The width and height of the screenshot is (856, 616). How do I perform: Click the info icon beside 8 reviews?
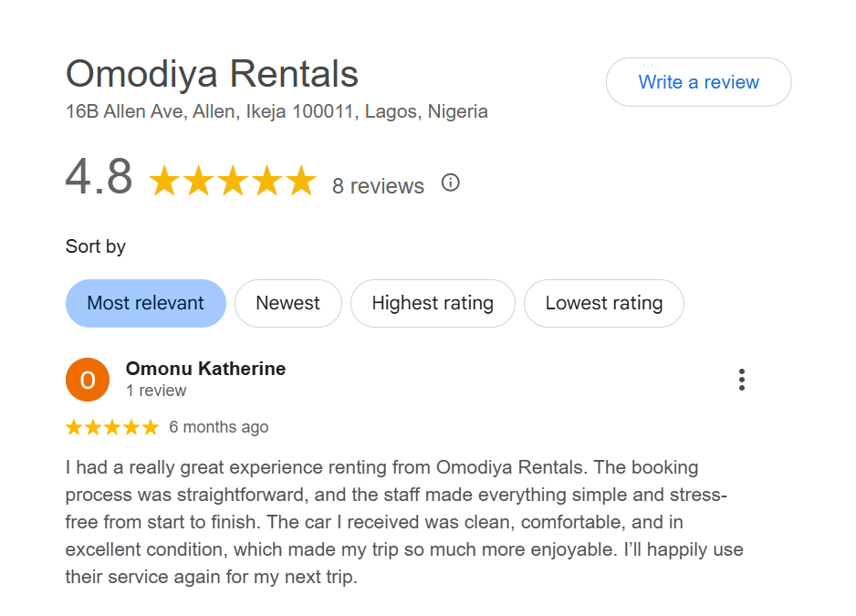click(x=450, y=183)
